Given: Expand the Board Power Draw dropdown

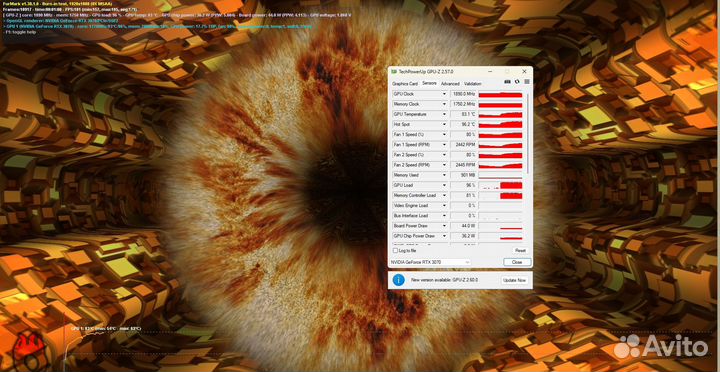Looking at the screenshot, I should [444, 226].
